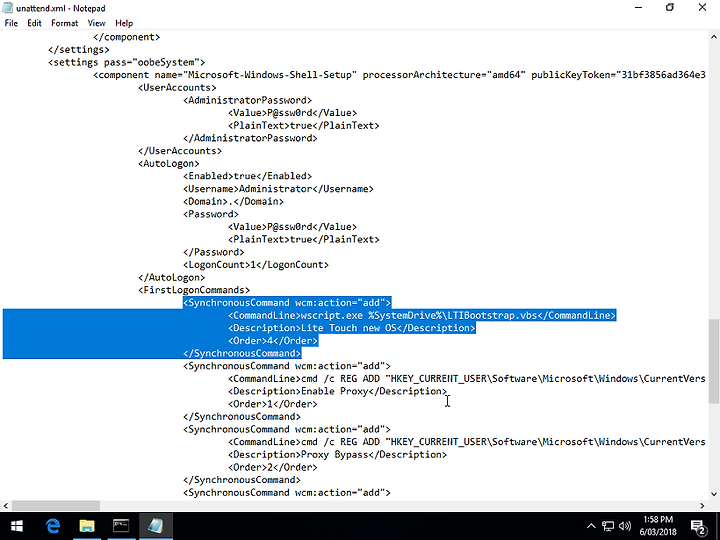Click the opening <AutoLogon> tag line
Viewport: 720px width, 540px height.
coord(169,163)
